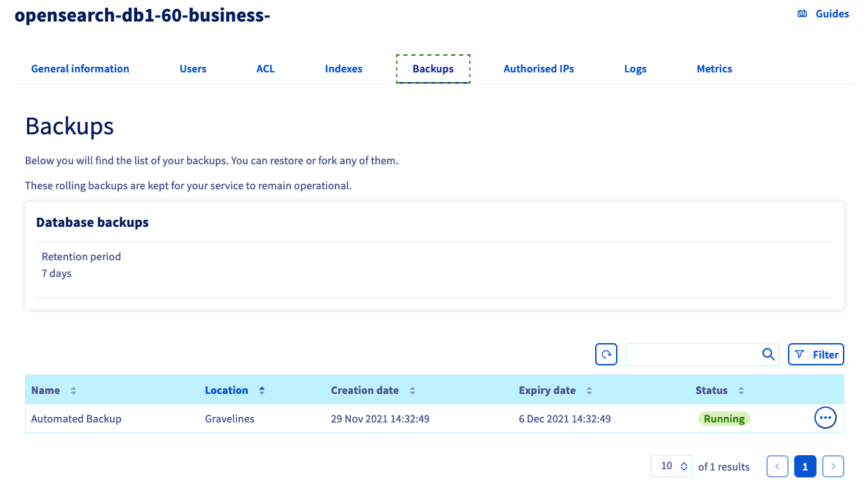This screenshot has width=868, height=499.
Task: Sort by Name column arrows
Action: 74,390
